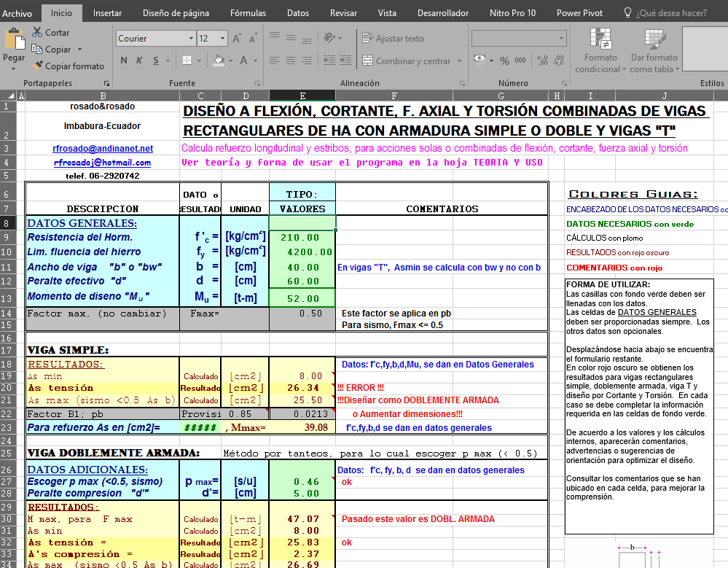
Task: Increase indent
Action: [345, 61]
